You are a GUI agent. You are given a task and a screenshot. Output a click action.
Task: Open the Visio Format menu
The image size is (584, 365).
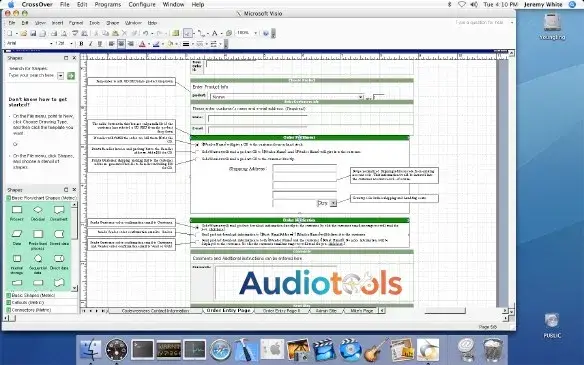coord(76,23)
